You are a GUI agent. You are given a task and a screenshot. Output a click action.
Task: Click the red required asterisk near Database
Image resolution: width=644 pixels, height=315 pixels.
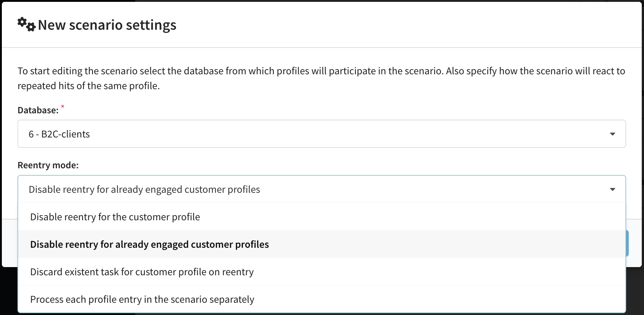coord(63,107)
